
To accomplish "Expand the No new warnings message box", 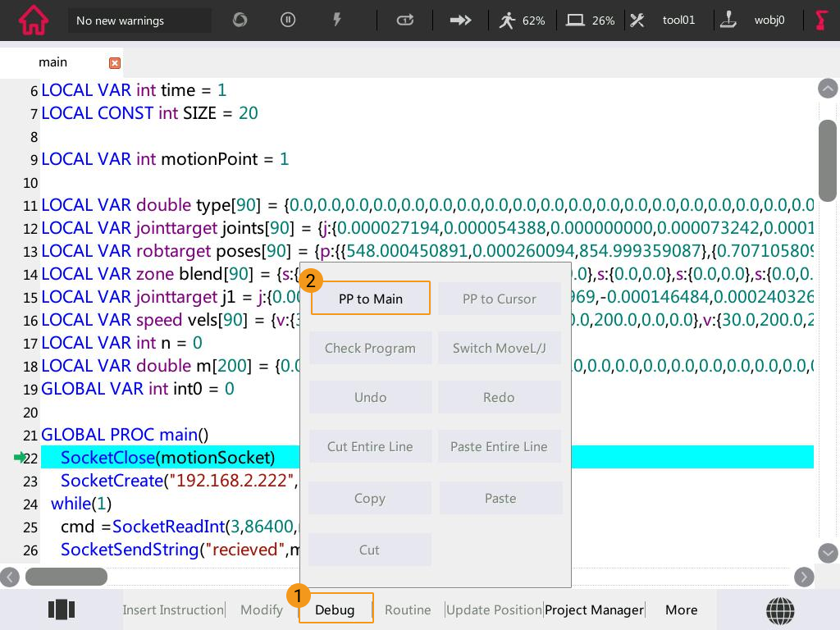I will (x=139, y=21).
